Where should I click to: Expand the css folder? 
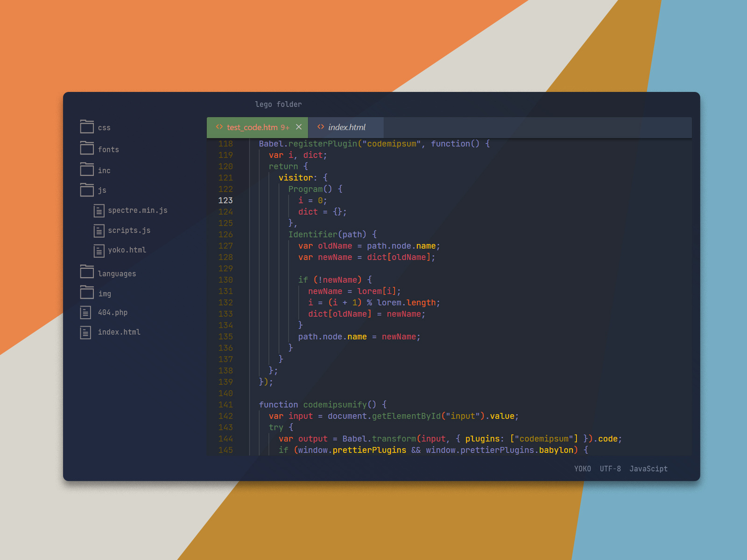[x=104, y=127]
